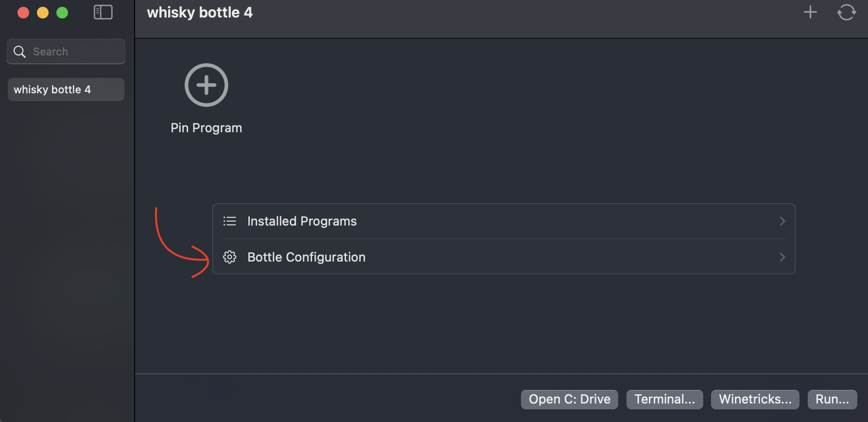Click the Bottle Configuration gear icon
The height and width of the screenshot is (422, 868).
tap(230, 257)
